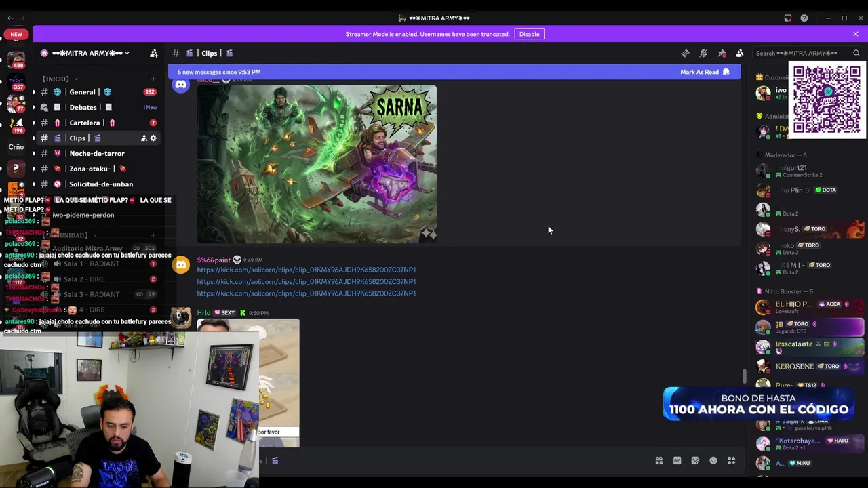
Task: Open $%6&paint user profile name
Action: click(x=214, y=260)
